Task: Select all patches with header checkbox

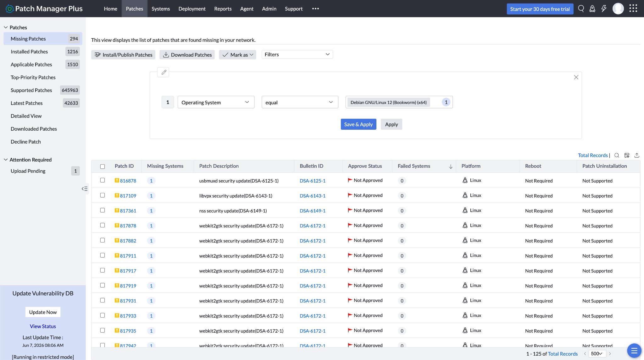Action: click(103, 166)
